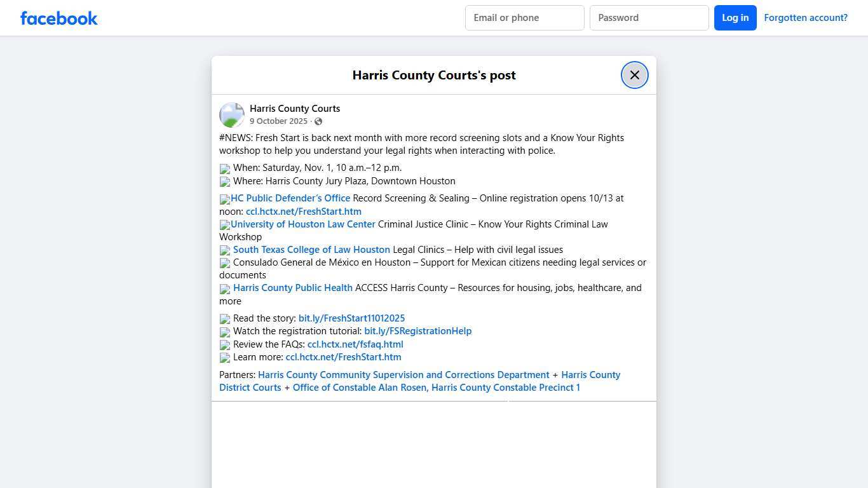The image size is (868, 488).
Task: Click the Harris County Public Health link
Action: (x=293, y=287)
